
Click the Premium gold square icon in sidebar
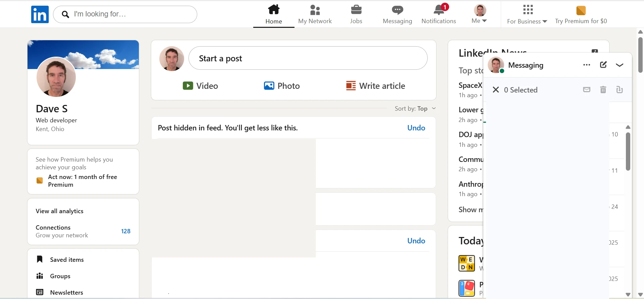click(40, 180)
